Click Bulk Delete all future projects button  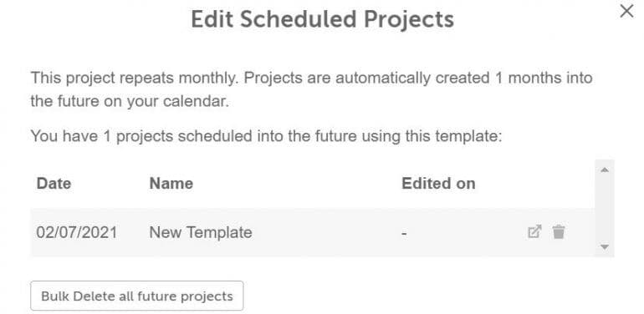[x=137, y=296]
